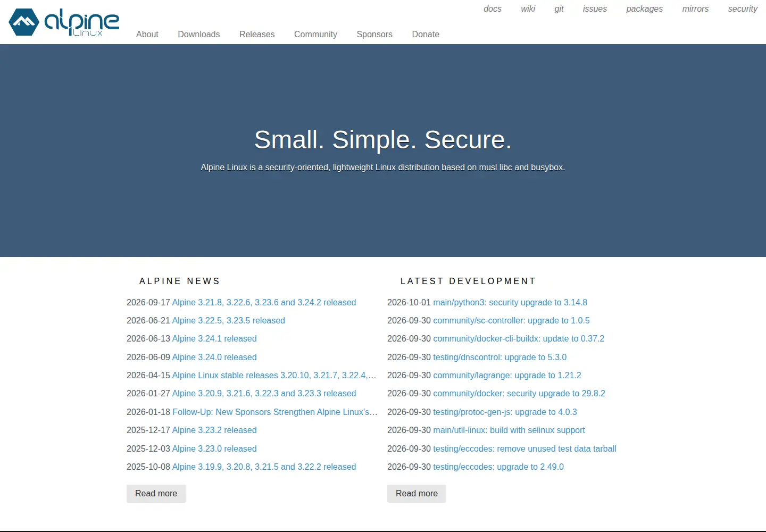Open 'Alpine 3.23.2 released' news item
Screen dimensions: 766x532
tap(214, 430)
